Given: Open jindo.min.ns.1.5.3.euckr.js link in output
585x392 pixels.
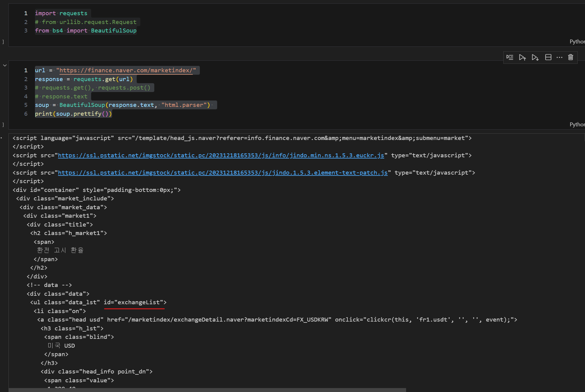Looking at the screenshot, I should click(x=221, y=155).
